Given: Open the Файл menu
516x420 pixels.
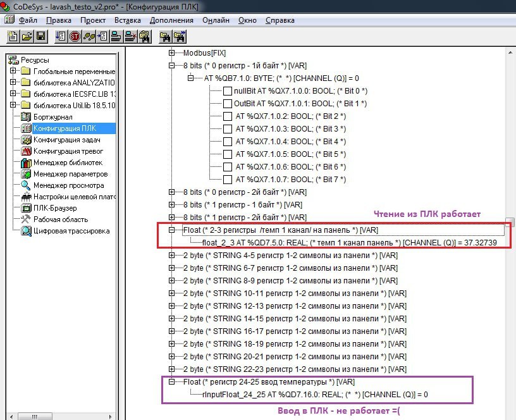Looking at the screenshot, I should (x=28, y=20).
